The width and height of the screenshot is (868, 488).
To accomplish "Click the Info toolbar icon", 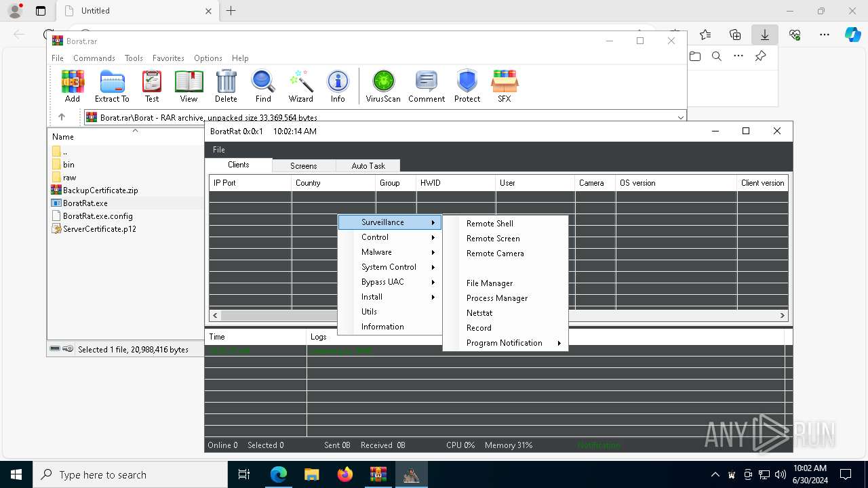I will (x=338, y=86).
